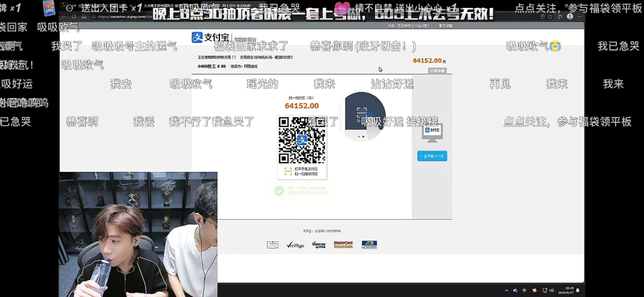Click the Alipay computer monitor icon
This screenshot has height=297, width=644.
coord(432,132)
